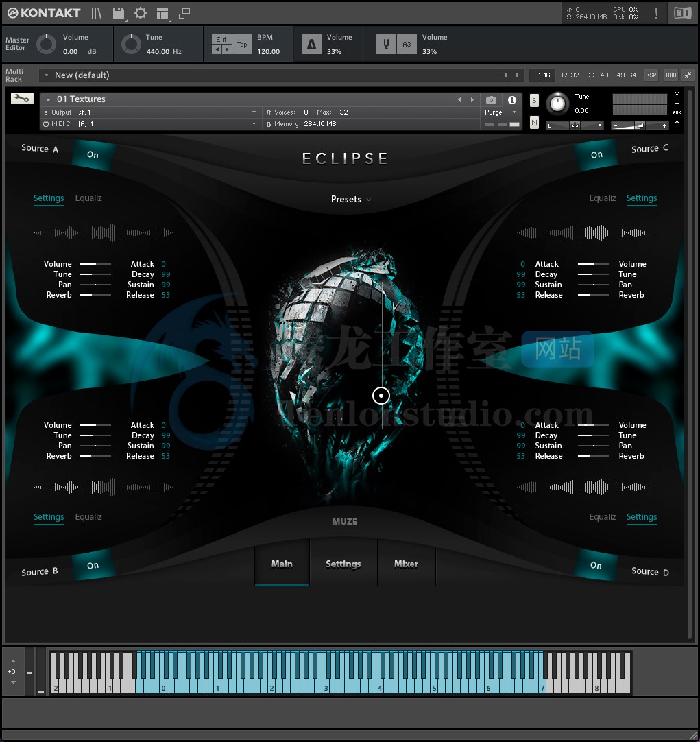700x742 pixels.
Task: Remove the 01 Textures instrument with X
Action: pos(677,94)
